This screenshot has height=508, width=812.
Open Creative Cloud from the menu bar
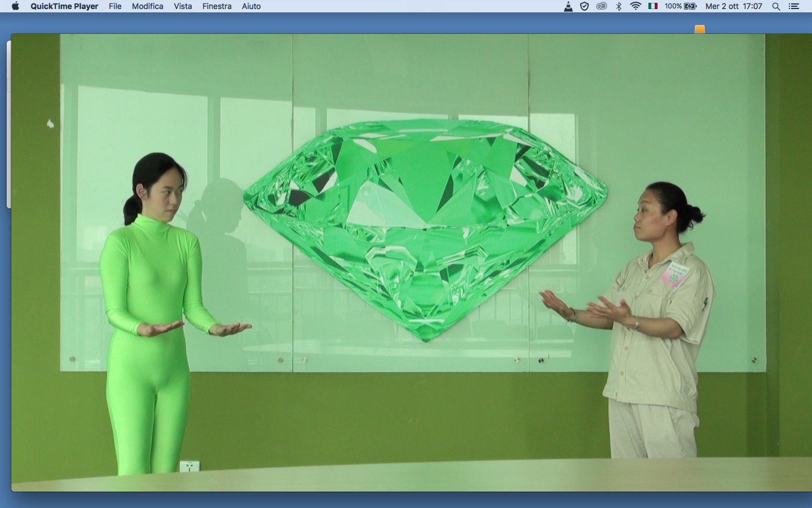pos(602,6)
